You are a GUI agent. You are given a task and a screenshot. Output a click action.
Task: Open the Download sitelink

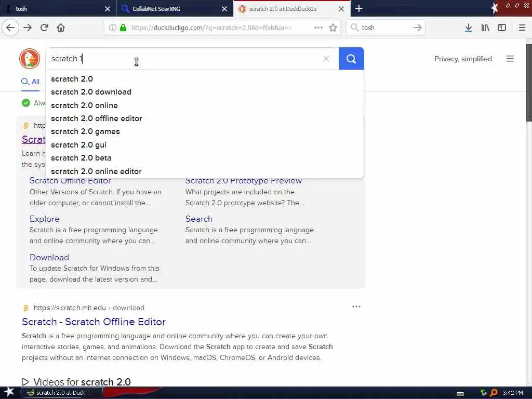coord(49,257)
